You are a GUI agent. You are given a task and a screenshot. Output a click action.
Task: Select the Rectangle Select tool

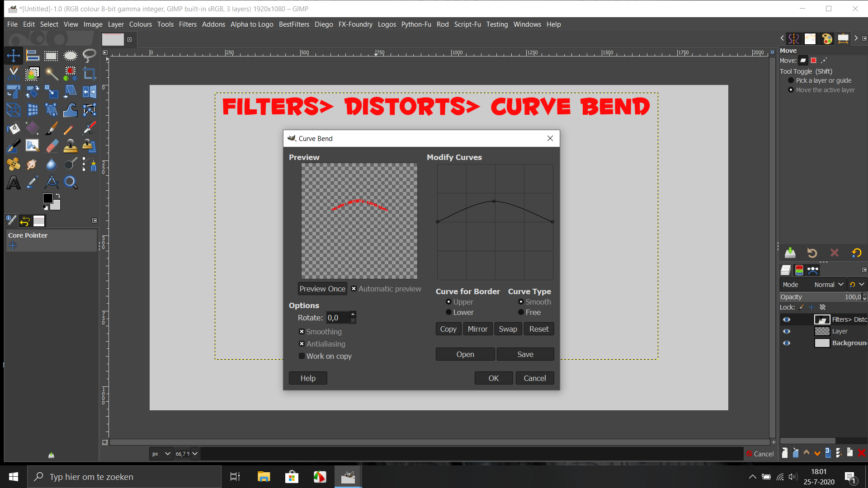tap(51, 56)
